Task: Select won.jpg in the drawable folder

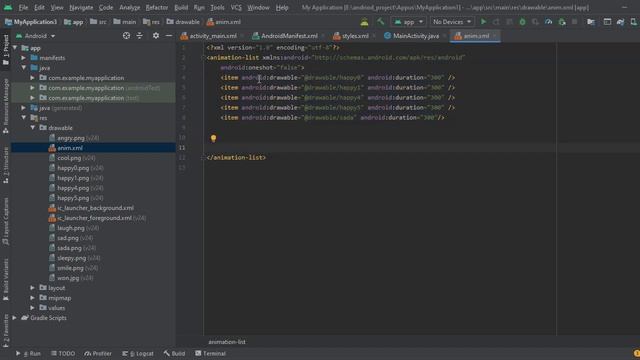Action: [x=68, y=278]
